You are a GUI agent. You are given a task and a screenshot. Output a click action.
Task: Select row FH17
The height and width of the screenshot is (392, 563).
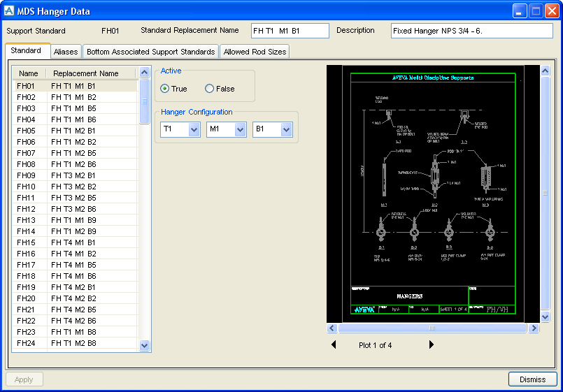coord(76,265)
